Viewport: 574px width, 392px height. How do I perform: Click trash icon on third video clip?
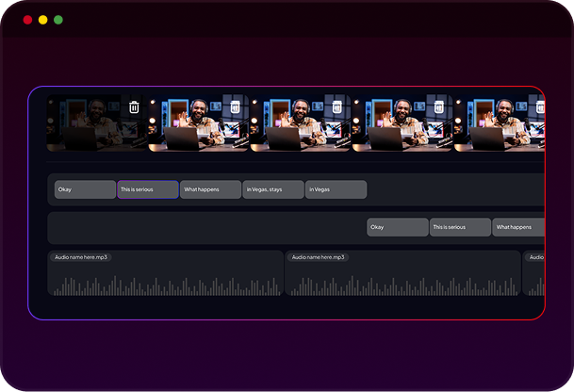[x=336, y=107]
